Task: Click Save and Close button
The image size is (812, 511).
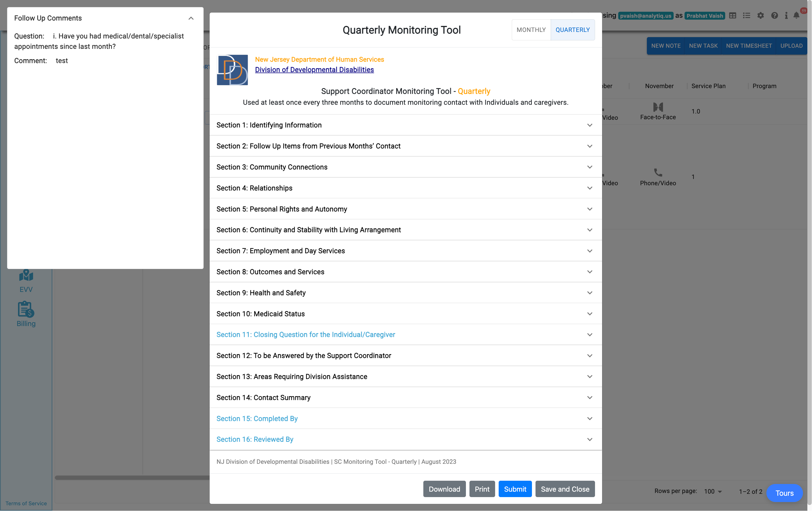Action: [565, 489]
